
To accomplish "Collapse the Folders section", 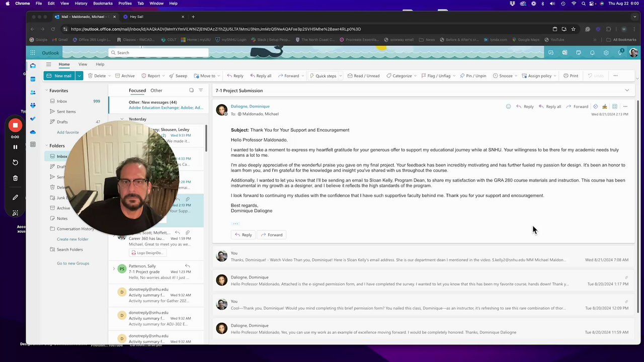I will point(46,146).
